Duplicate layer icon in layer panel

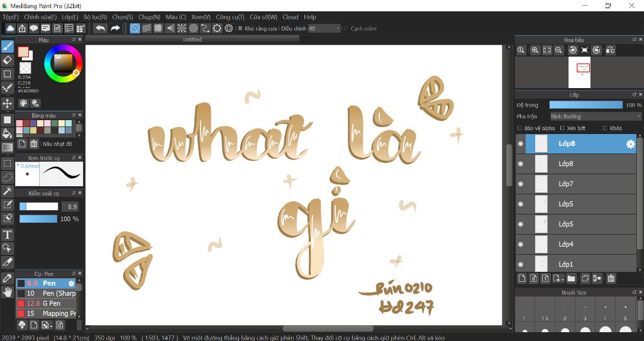pyautogui.click(x=586, y=278)
